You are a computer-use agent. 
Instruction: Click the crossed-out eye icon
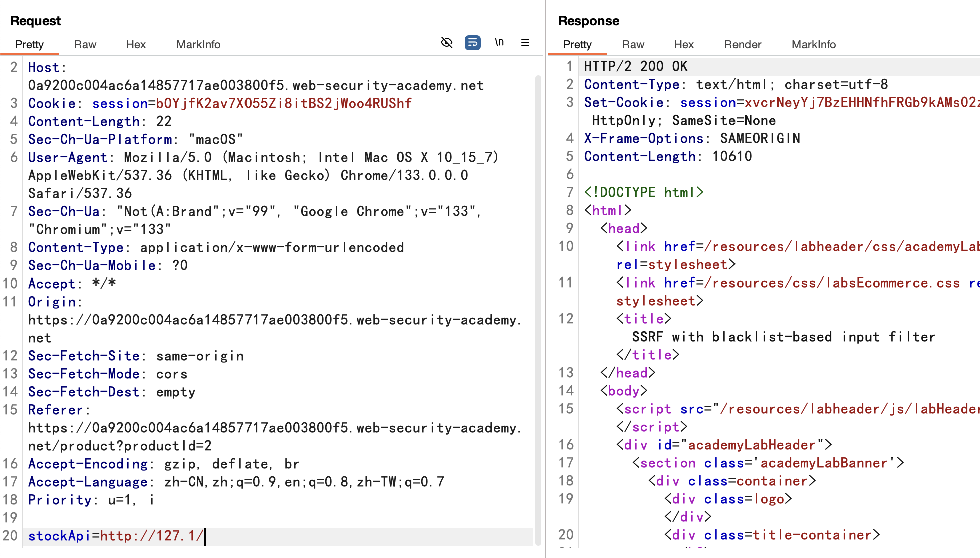(446, 43)
